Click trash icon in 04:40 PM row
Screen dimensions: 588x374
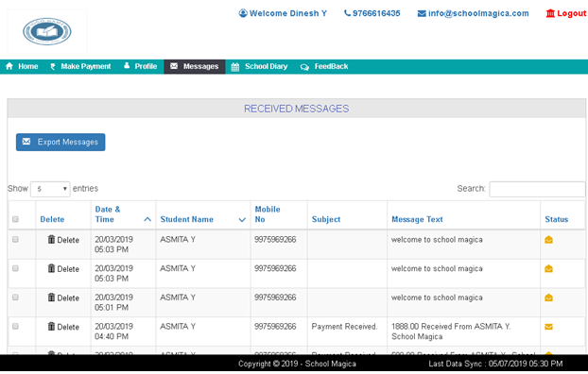(51, 326)
